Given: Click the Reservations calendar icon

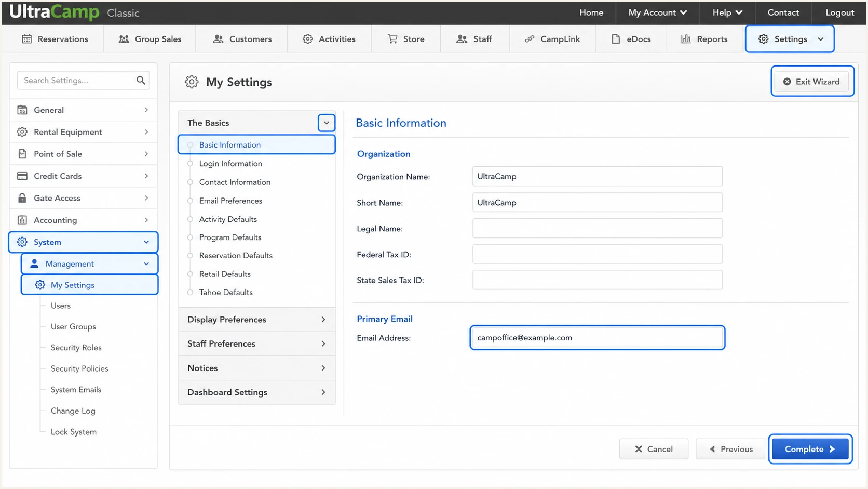Looking at the screenshot, I should click(27, 39).
